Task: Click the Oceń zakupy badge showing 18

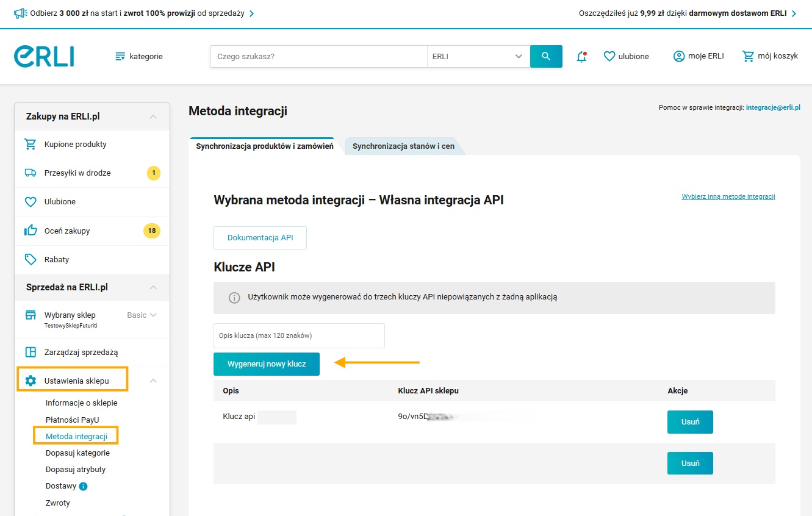Action: coord(152,231)
